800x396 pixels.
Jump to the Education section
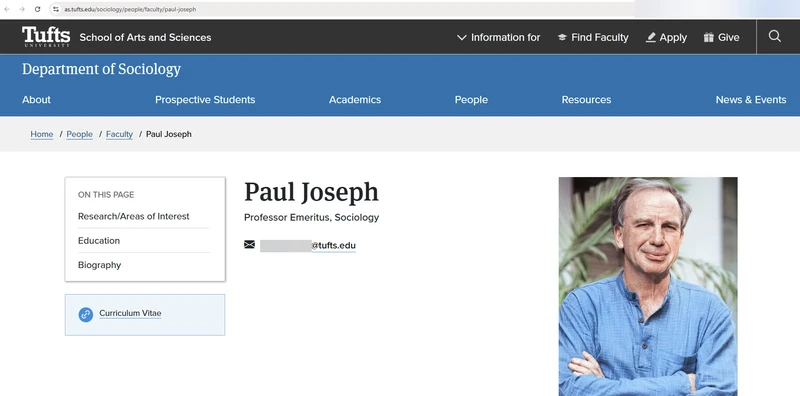99,241
